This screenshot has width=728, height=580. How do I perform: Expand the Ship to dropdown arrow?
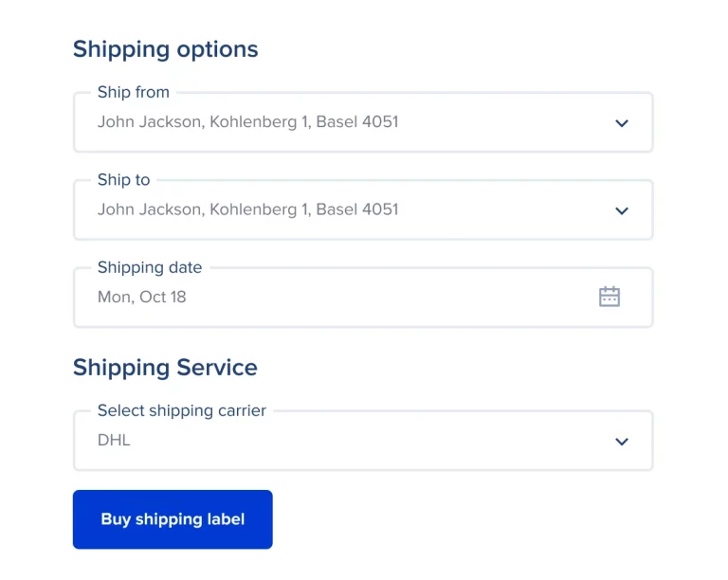pyautogui.click(x=622, y=210)
